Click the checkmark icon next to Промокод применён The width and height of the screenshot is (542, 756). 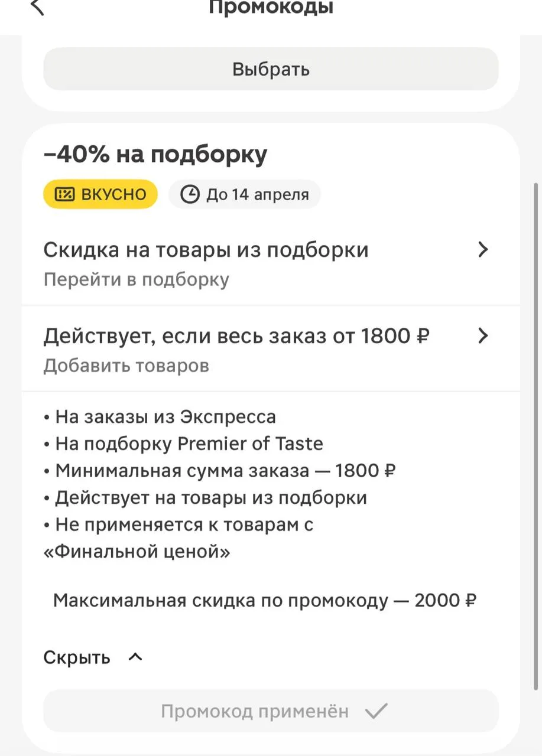tap(375, 711)
